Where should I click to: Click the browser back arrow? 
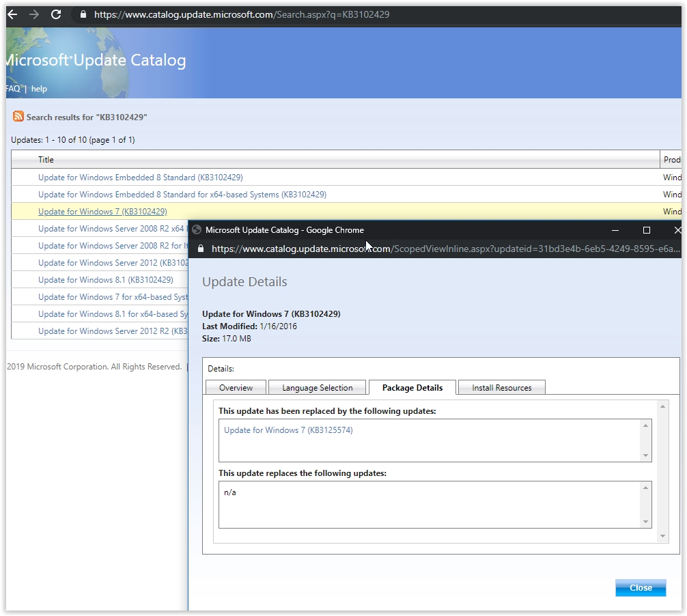12,14
